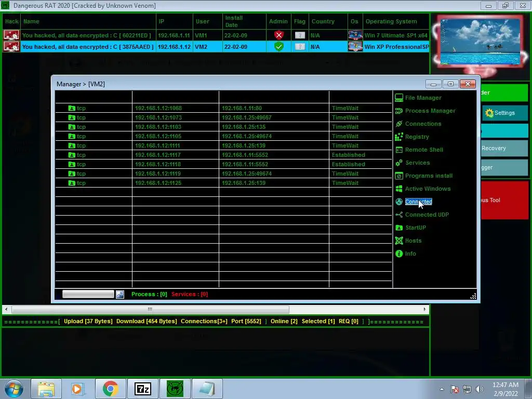Open Connected UDP
This screenshot has height=399, width=532.
(x=427, y=215)
